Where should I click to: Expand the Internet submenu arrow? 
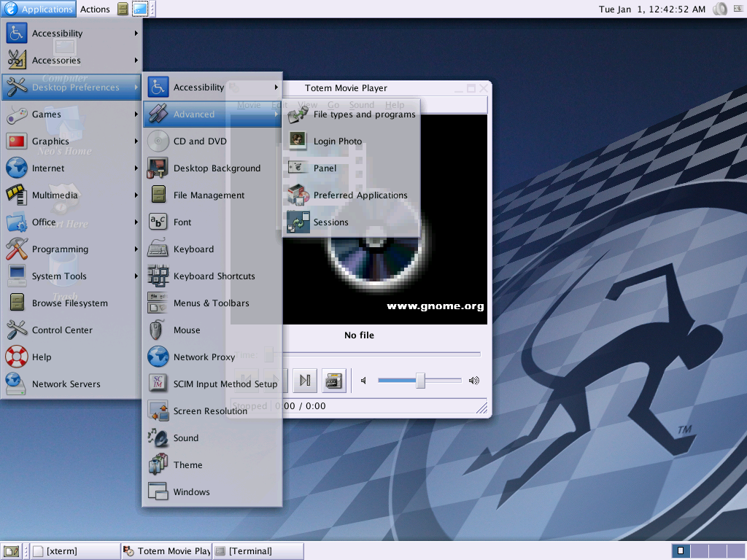[136, 168]
